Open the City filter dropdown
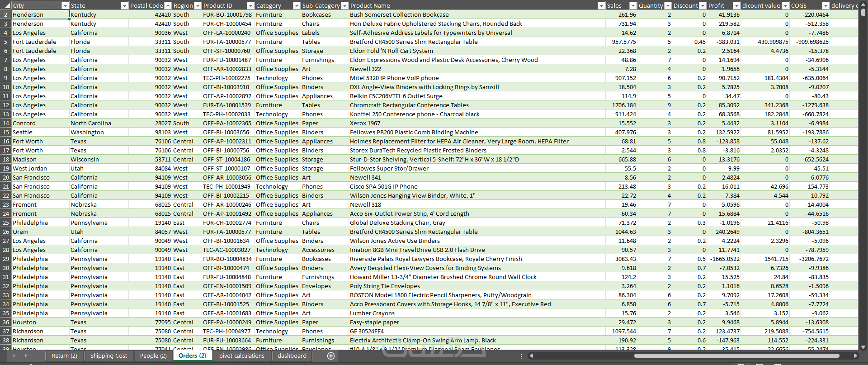Screen dimensions: 868x365 (x=65, y=5)
